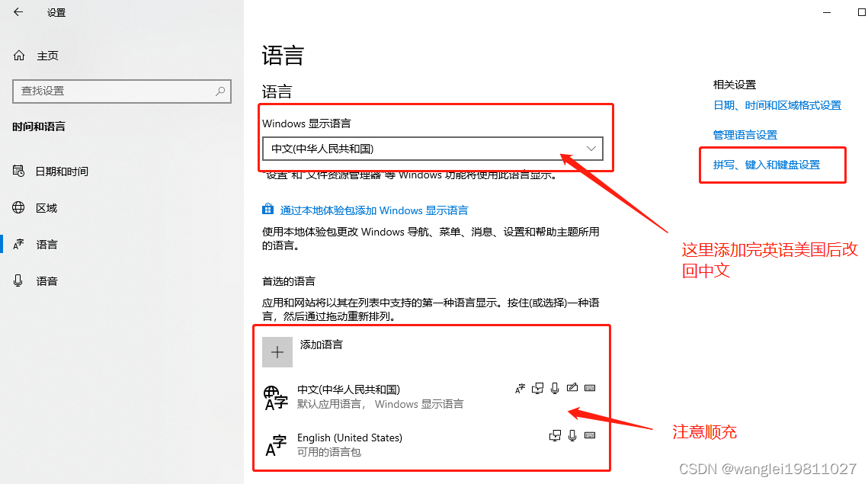Go back using the back arrow
The height and width of the screenshot is (484, 868).
click(18, 11)
